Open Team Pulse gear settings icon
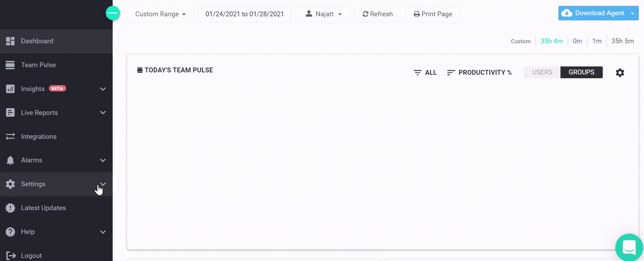 coord(620,72)
